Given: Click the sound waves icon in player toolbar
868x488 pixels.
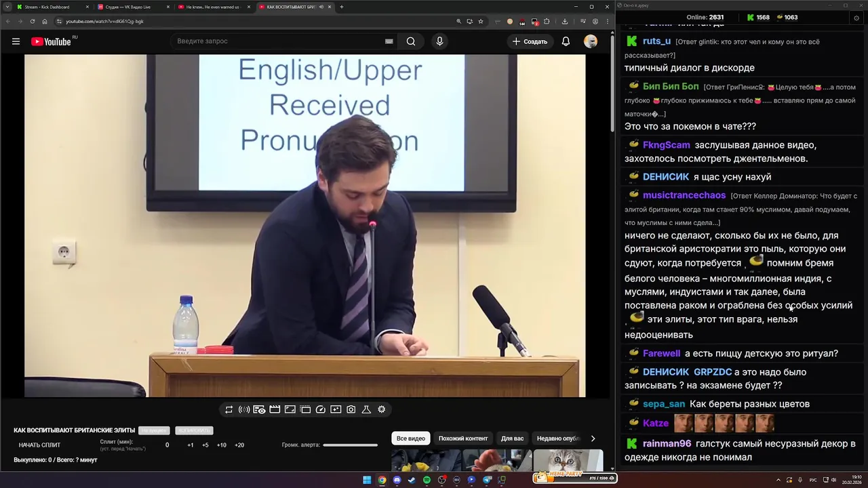Looking at the screenshot, I should (244, 409).
